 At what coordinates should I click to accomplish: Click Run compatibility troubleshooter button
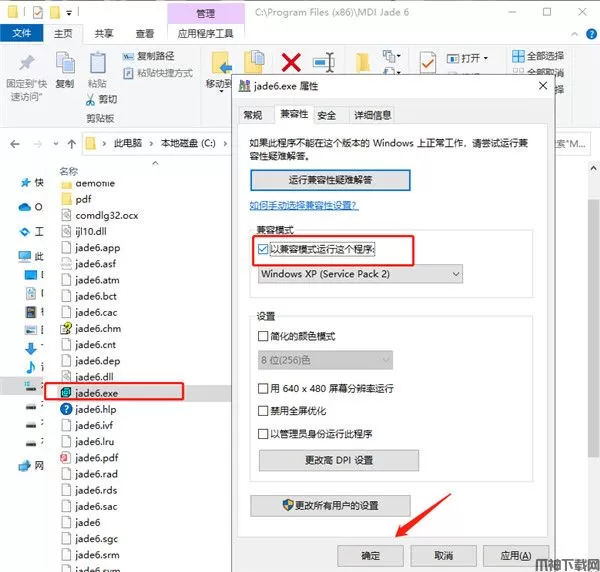pos(330,180)
